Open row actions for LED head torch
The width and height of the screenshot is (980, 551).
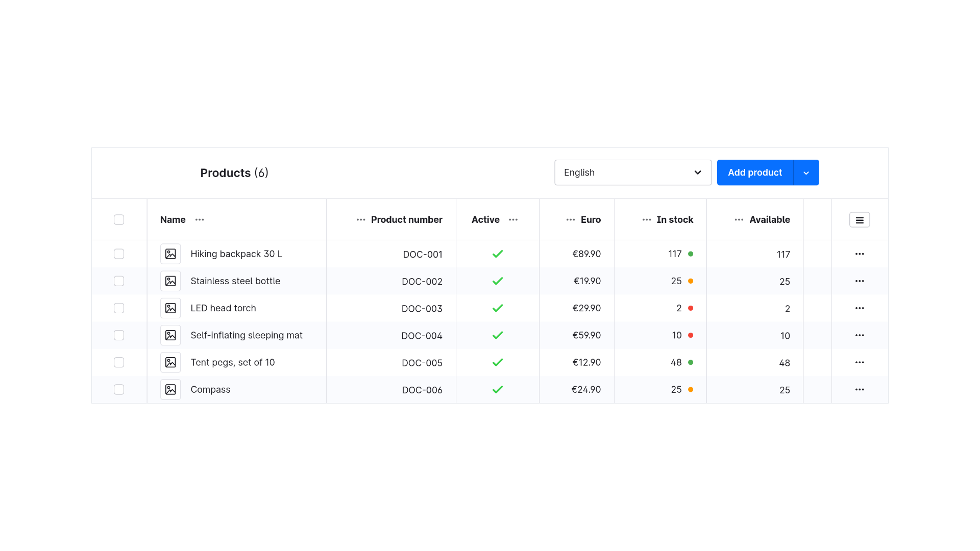pos(860,308)
